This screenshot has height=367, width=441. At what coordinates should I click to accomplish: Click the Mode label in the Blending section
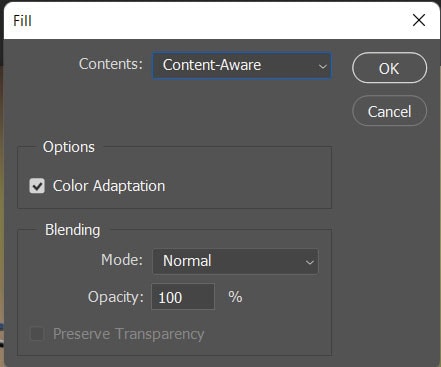[122, 260]
